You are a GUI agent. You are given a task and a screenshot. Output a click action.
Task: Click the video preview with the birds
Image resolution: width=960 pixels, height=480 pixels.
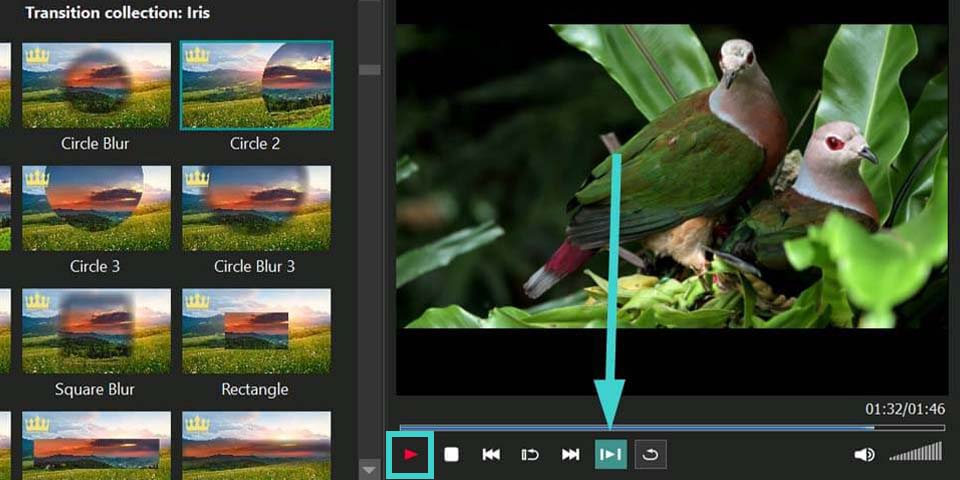point(672,176)
